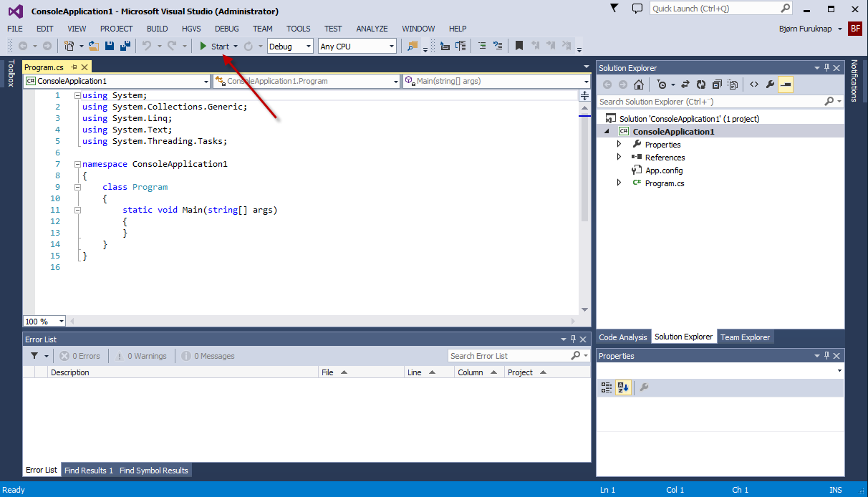Switch to the Find Results 1 tab
Screen dimensions: 868x497
[x=89, y=471]
